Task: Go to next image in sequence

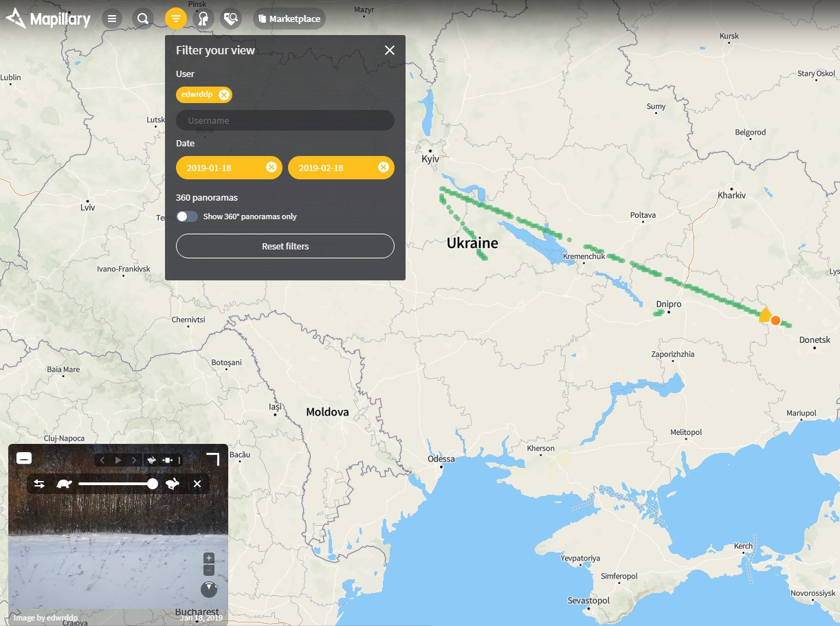Action: (x=134, y=460)
